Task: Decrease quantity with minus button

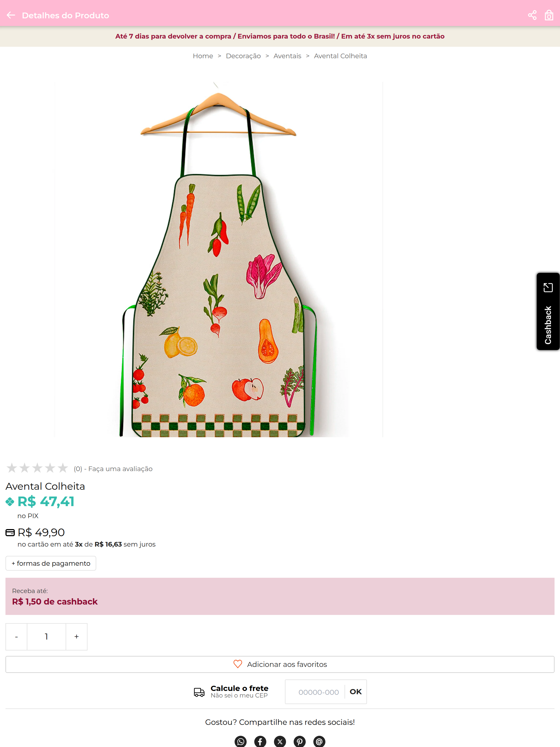Action: 16,637
